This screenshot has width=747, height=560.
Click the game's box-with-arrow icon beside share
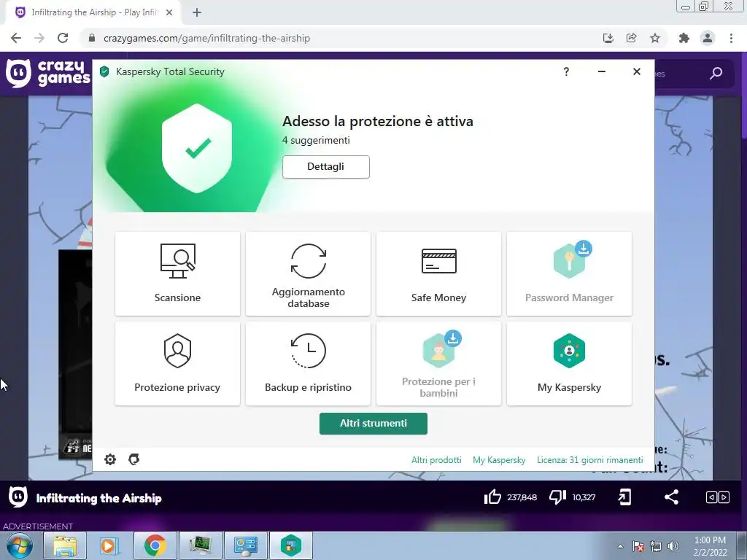pos(624,497)
